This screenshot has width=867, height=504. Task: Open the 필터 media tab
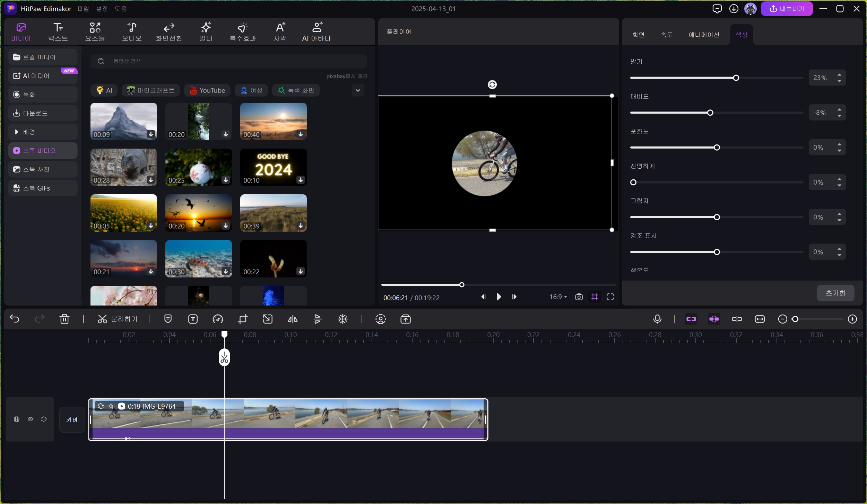[x=206, y=32]
